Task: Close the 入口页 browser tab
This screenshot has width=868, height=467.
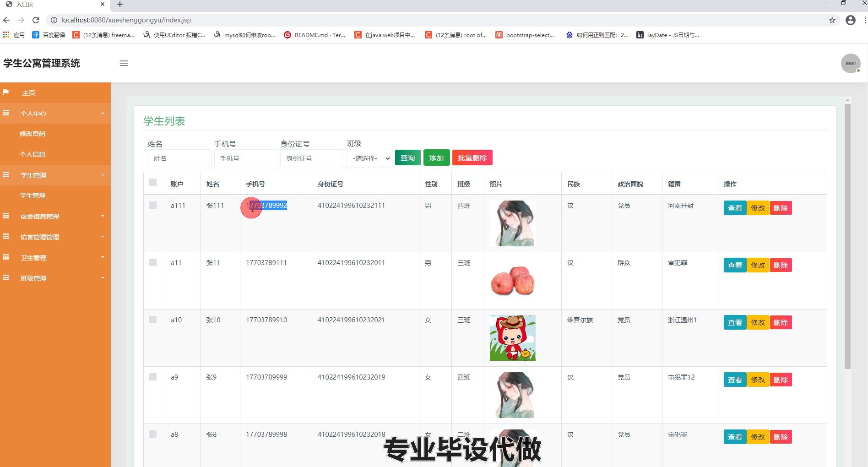Action: pos(103,4)
